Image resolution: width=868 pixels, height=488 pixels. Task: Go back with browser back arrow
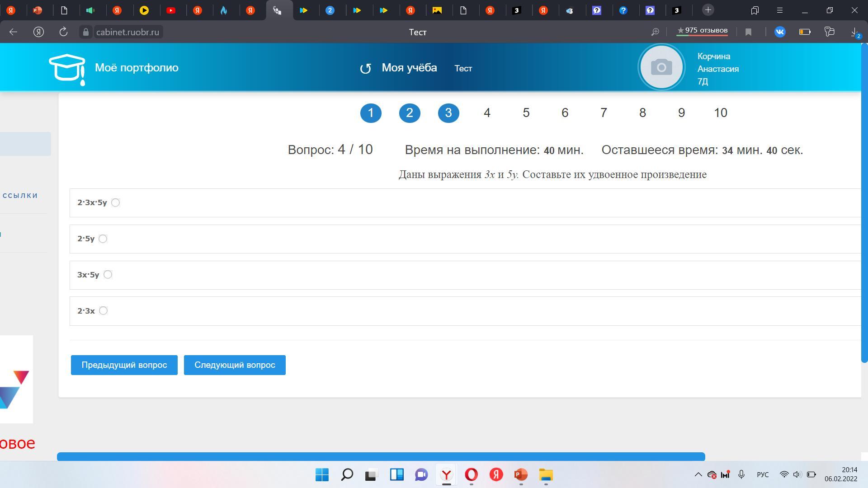click(13, 32)
